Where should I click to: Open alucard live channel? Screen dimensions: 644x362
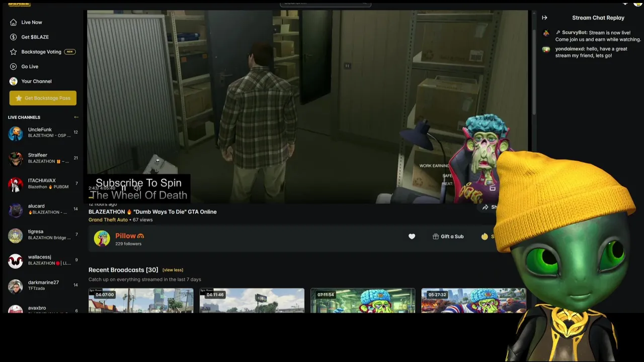click(43, 209)
